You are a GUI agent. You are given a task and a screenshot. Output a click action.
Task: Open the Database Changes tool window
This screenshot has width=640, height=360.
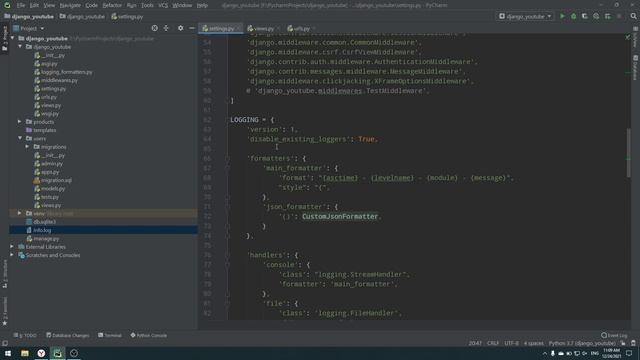[67, 335]
